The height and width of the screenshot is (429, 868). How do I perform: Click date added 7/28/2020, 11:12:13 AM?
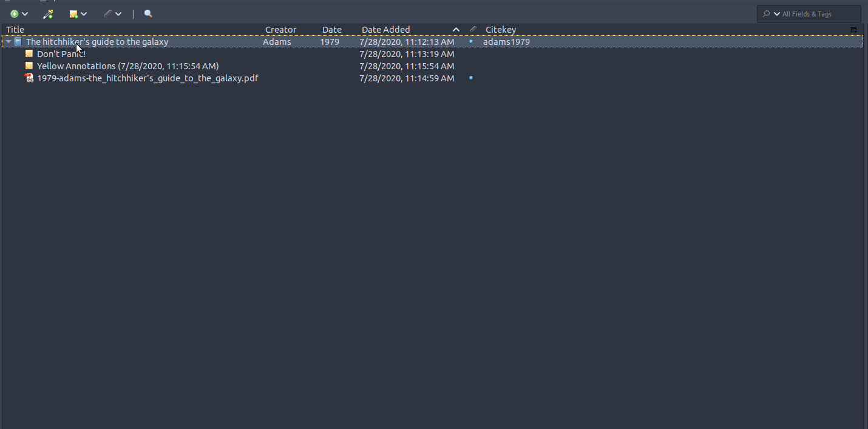(407, 42)
